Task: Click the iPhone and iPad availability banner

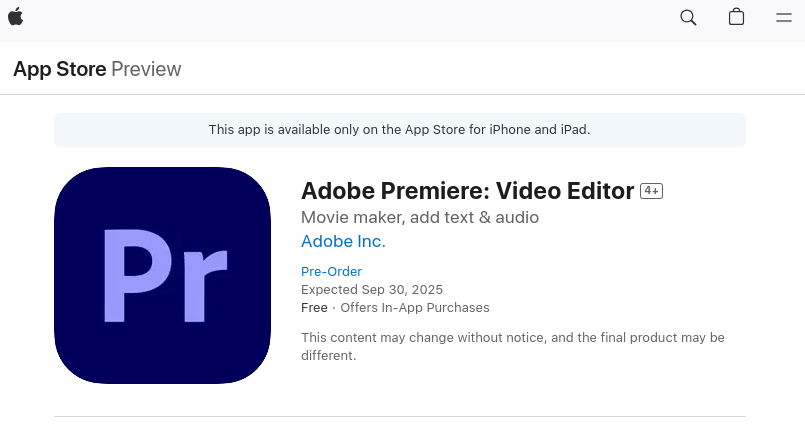Action: pos(399,130)
